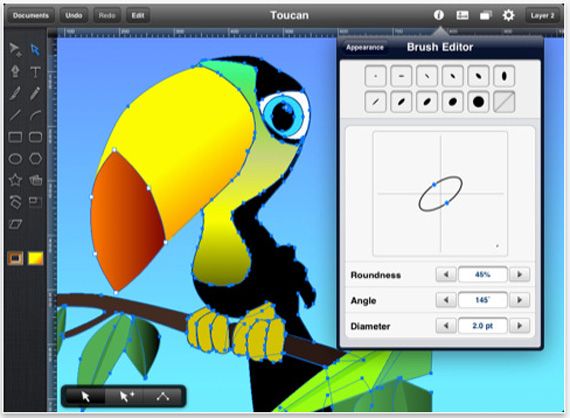Click the yellow gradient fill swatch
This screenshot has width=570, height=418.
click(36, 258)
